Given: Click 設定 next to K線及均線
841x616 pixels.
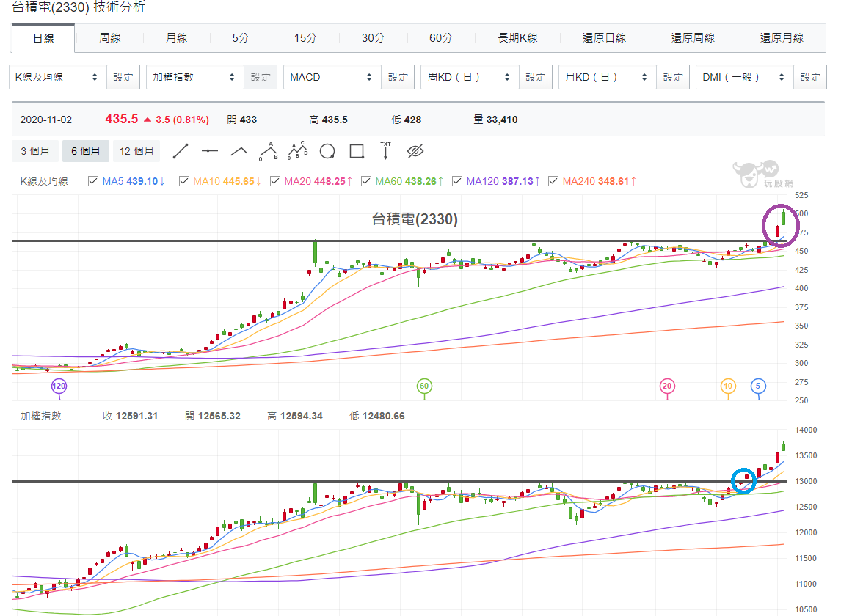Looking at the screenshot, I should click(x=123, y=77).
